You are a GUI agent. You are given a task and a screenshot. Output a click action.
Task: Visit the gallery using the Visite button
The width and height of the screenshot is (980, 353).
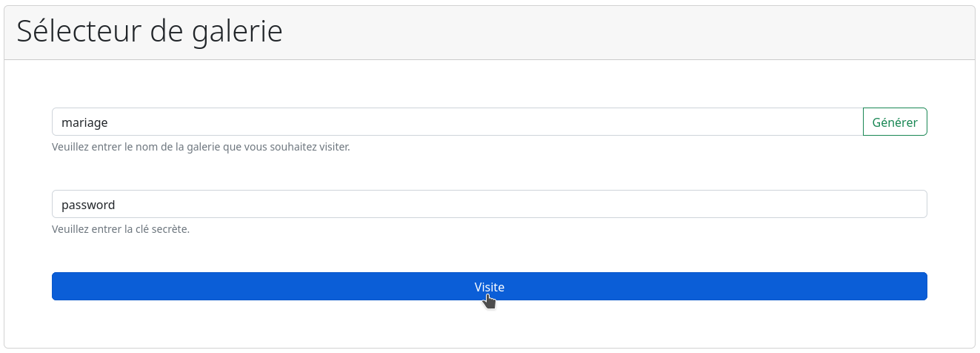point(490,286)
